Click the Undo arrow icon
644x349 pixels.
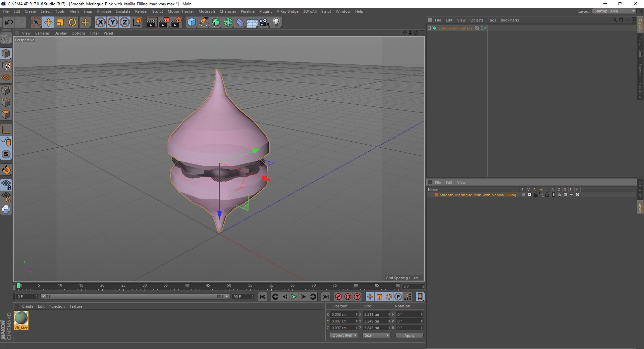9,22
